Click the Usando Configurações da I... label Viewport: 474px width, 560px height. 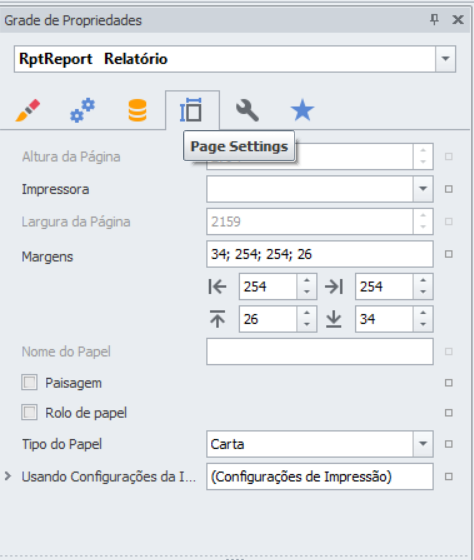(109, 477)
